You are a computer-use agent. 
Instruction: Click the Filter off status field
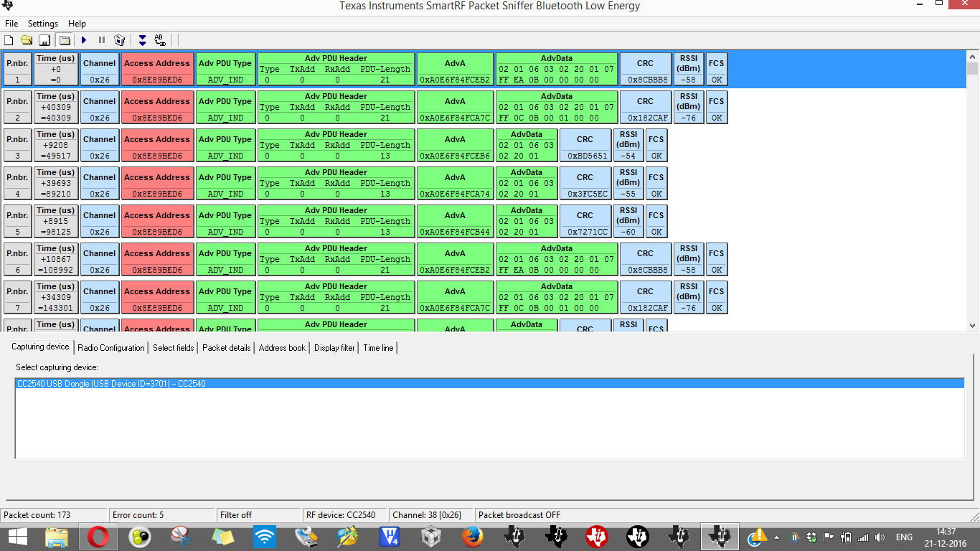tap(258, 515)
